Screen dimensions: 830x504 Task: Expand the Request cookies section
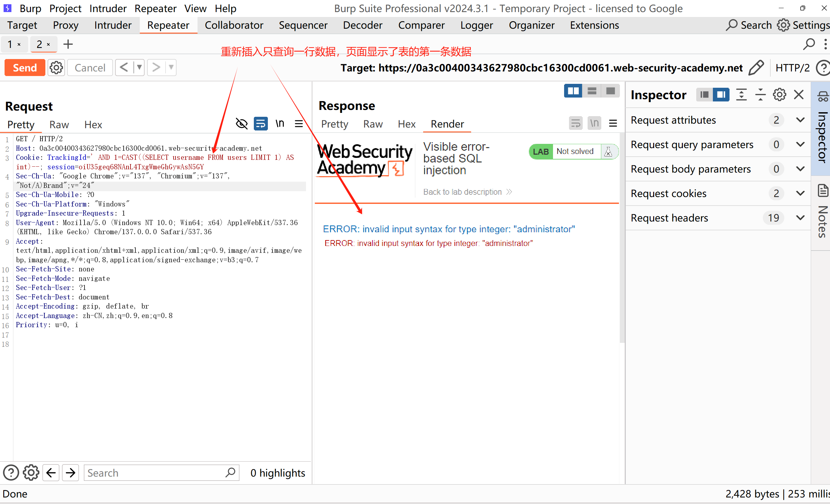(x=800, y=193)
